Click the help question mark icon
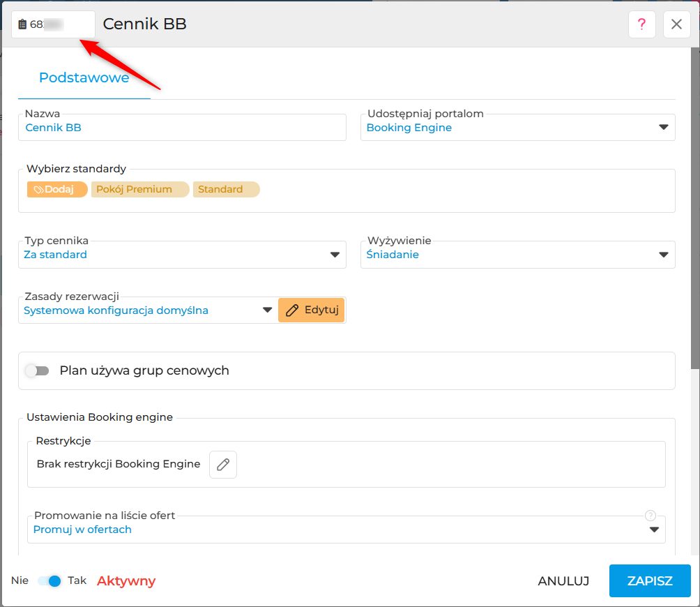700x607 pixels. tap(641, 24)
